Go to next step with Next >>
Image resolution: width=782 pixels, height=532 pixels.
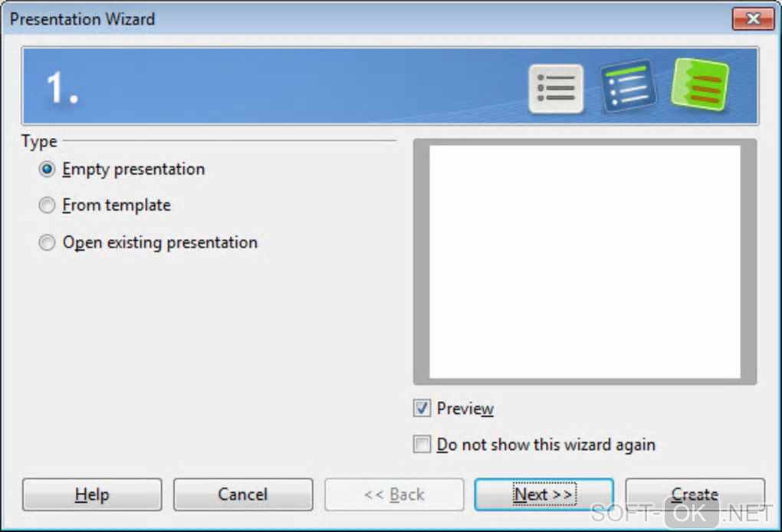coord(544,494)
